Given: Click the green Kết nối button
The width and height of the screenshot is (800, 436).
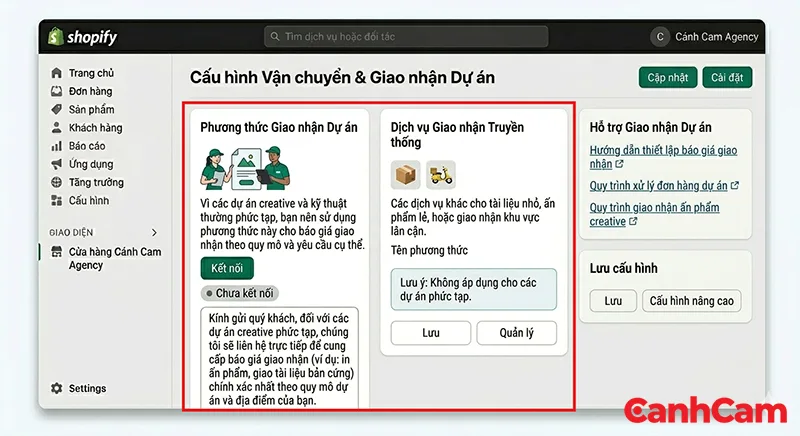Looking at the screenshot, I should coord(227,268).
